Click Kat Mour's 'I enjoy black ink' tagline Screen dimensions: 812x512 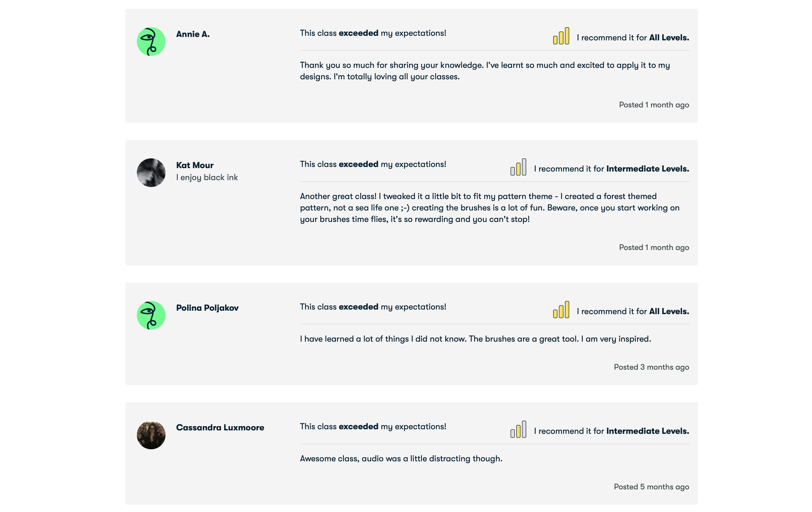(207, 178)
